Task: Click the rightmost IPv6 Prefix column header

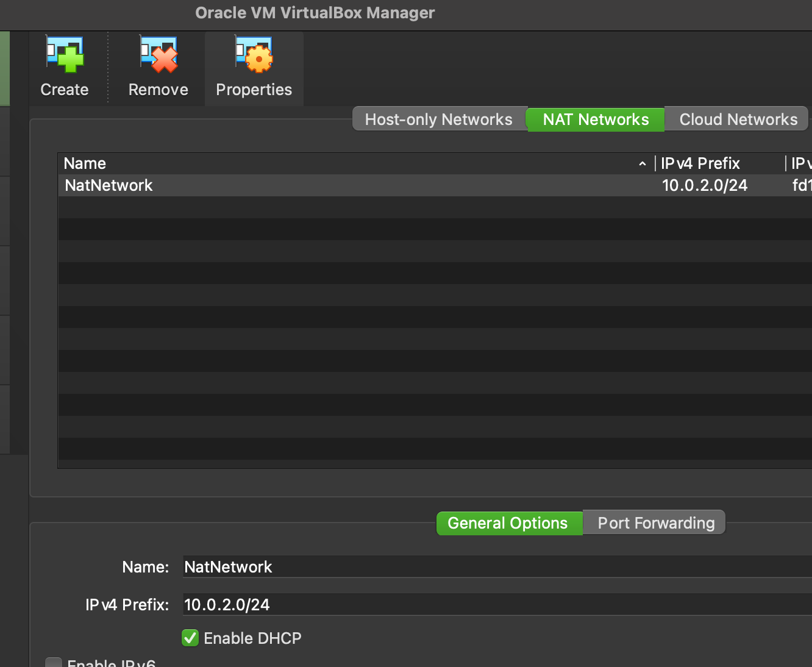Action: 802,163
